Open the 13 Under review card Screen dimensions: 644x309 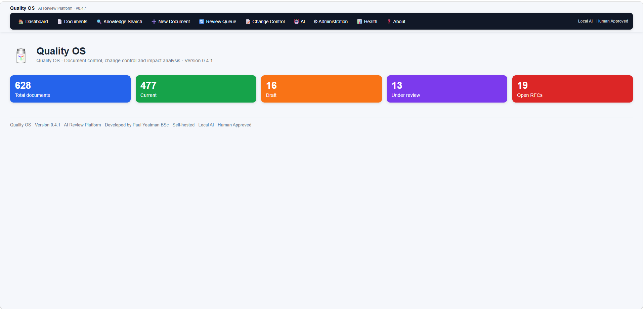pyautogui.click(x=447, y=89)
